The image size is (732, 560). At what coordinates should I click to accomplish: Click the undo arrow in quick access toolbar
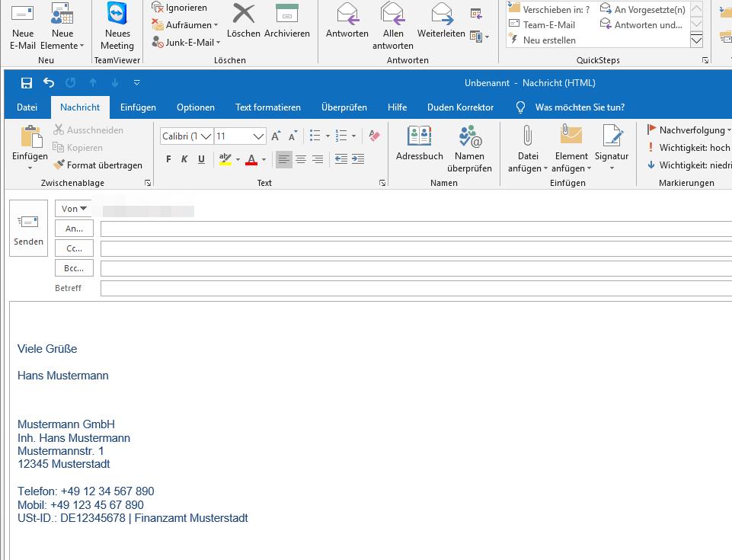click(x=49, y=83)
